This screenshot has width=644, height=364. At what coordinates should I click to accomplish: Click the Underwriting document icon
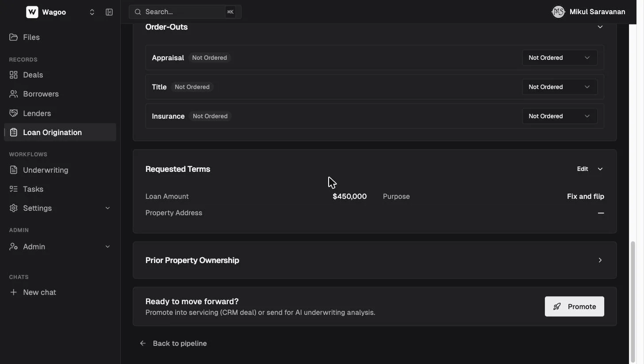[x=14, y=170]
